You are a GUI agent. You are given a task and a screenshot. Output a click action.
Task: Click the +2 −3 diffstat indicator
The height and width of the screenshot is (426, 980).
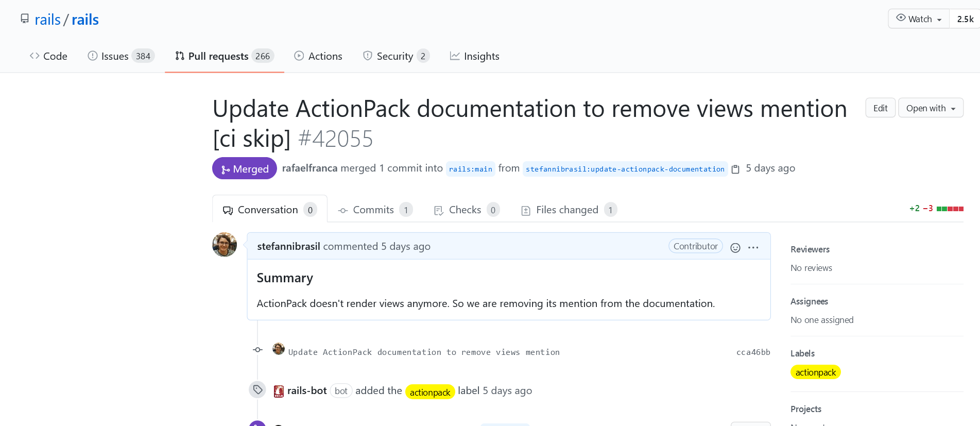point(936,209)
